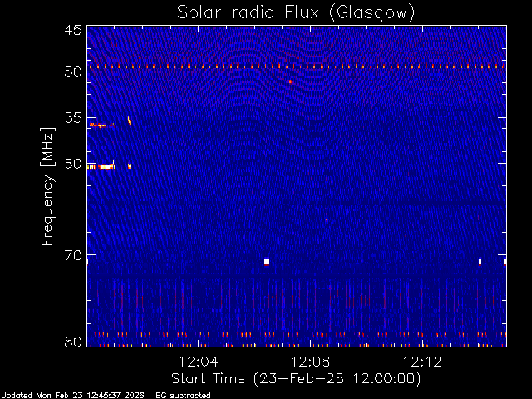This screenshot has width=532, height=399.
Task: Click the bright emission streak at 60 MHz
Action: pyautogui.click(x=101, y=166)
